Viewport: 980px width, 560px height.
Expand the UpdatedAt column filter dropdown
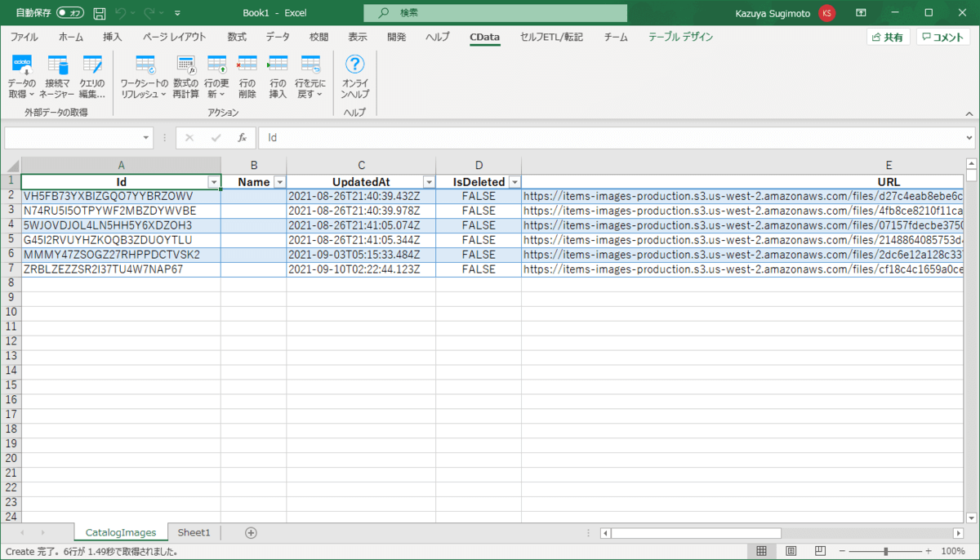[x=428, y=182]
